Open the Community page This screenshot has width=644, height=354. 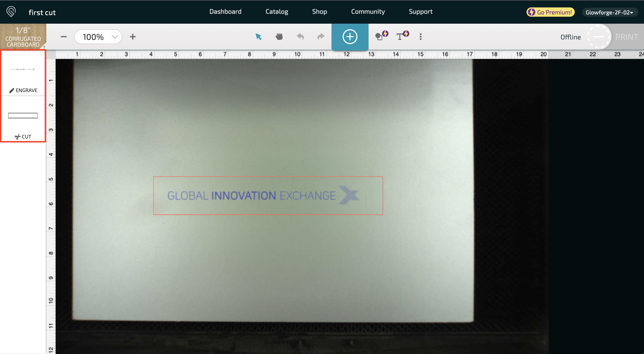pyautogui.click(x=368, y=12)
